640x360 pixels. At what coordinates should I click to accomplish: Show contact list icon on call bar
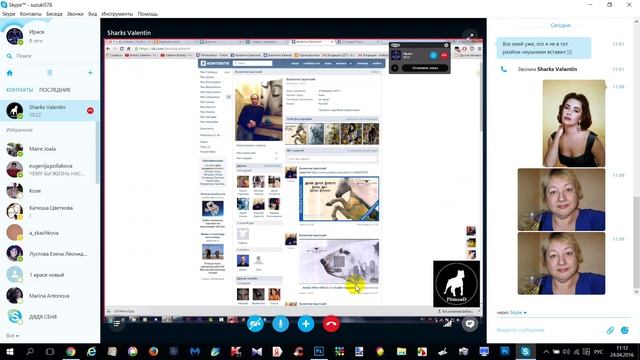[117, 324]
